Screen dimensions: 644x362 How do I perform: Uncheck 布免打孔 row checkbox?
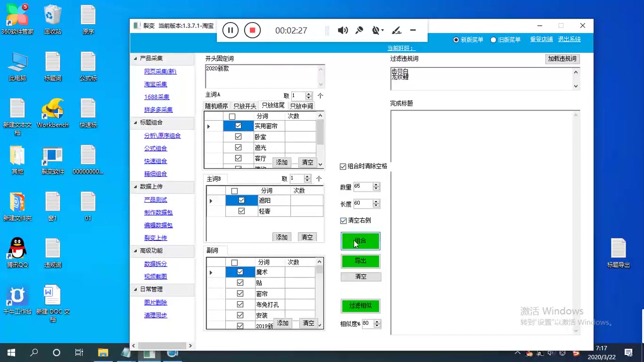240,305
